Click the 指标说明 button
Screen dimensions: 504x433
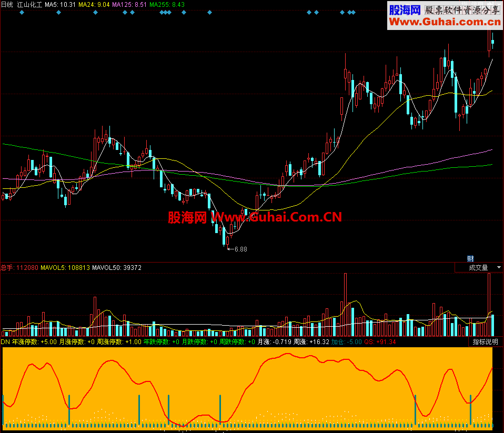coord(486,342)
